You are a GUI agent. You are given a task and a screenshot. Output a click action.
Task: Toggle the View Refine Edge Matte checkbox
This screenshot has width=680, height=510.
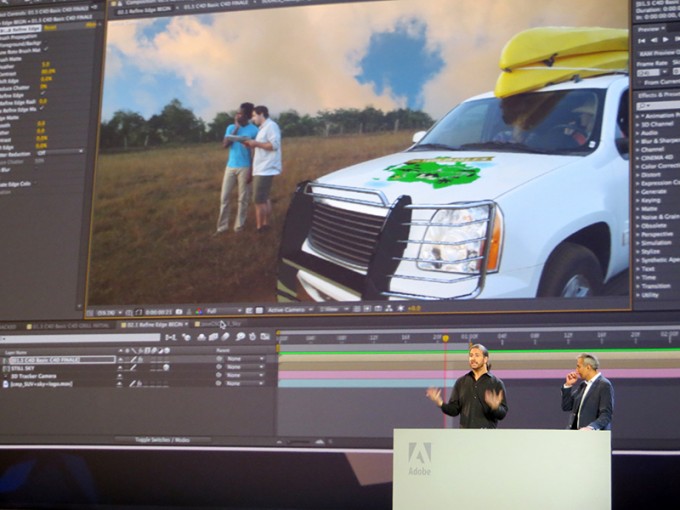point(42,109)
